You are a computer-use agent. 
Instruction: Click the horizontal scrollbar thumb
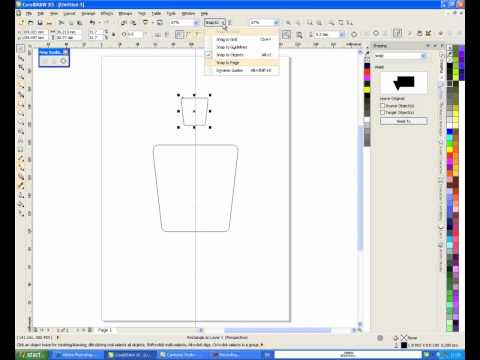pos(277,330)
